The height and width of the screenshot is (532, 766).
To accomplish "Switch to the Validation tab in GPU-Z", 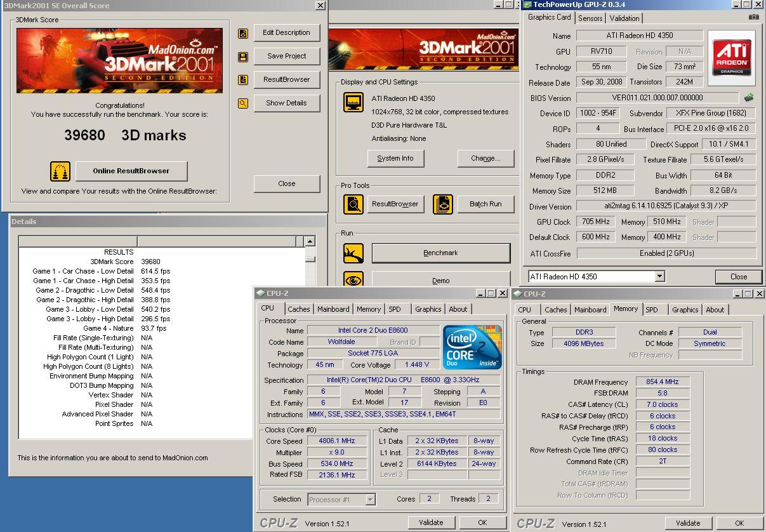I will point(624,18).
